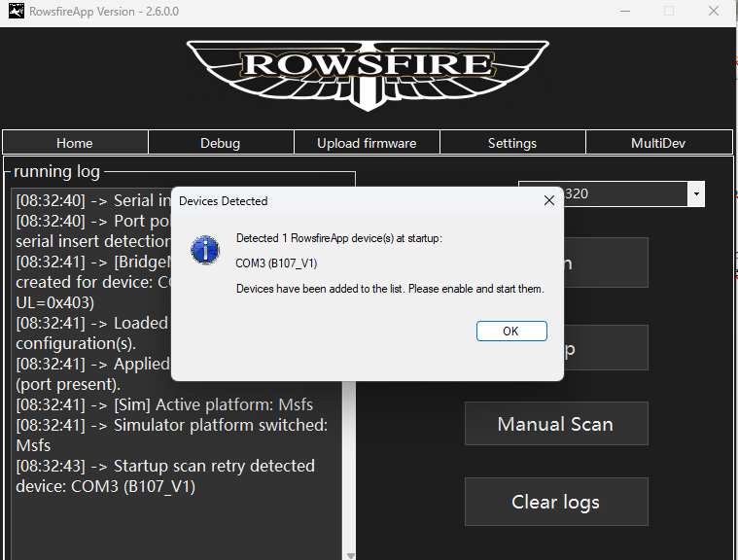
Task: Select log line 'Simulator platform switched:'
Action: point(172,425)
